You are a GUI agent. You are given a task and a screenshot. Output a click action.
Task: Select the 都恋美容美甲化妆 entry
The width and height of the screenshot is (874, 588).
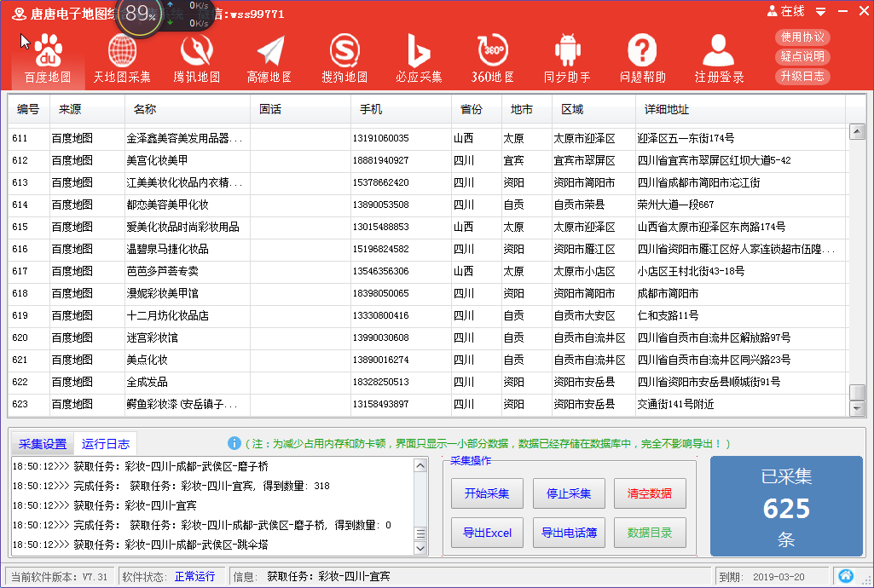click(428, 205)
